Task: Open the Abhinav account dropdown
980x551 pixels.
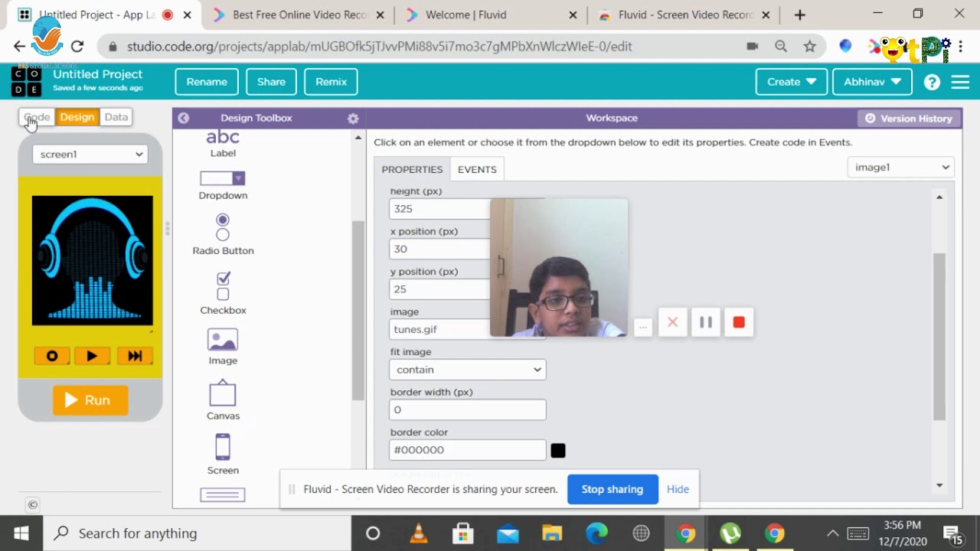Action: click(x=872, y=82)
